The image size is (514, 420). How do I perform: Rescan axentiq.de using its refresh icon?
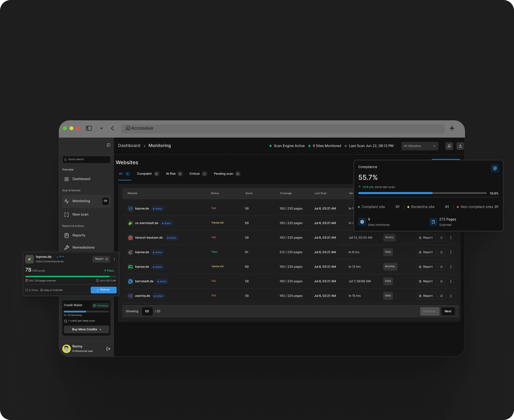click(441, 296)
